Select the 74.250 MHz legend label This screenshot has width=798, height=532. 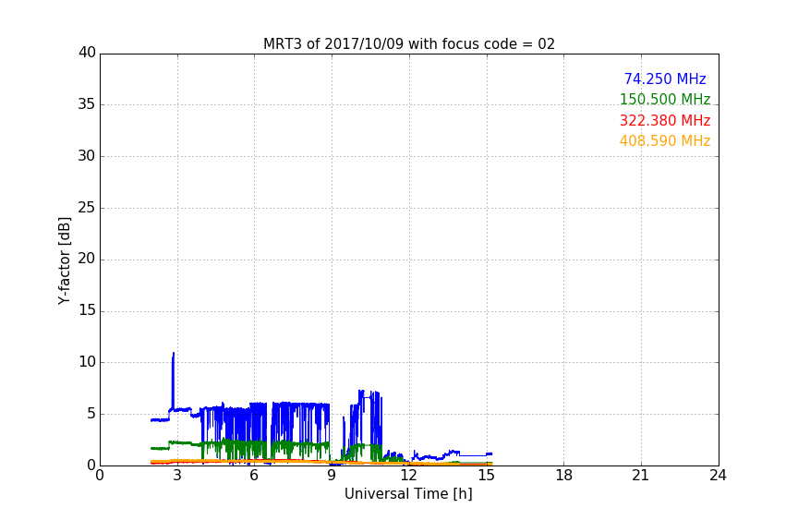click(x=665, y=79)
